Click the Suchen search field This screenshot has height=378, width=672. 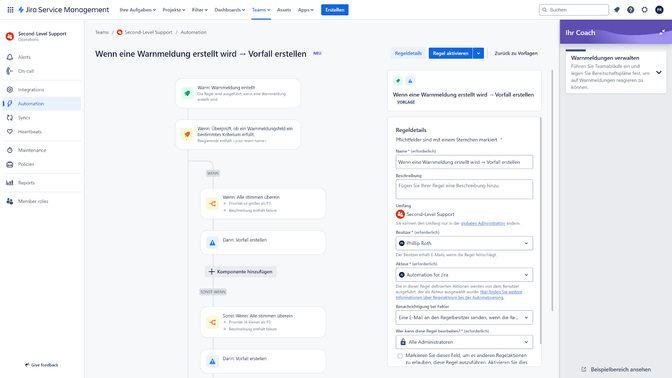(574, 10)
